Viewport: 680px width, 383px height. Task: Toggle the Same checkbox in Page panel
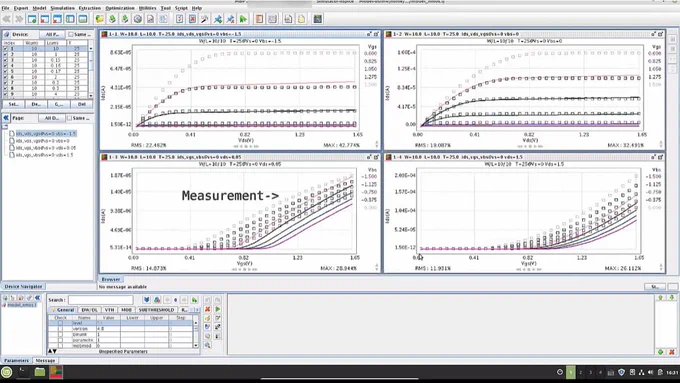click(x=69, y=118)
